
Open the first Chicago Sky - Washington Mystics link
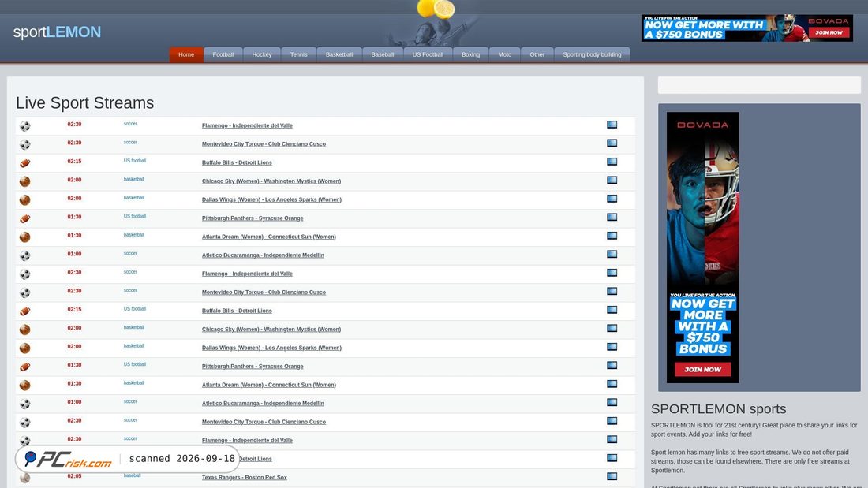tap(271, 181)
